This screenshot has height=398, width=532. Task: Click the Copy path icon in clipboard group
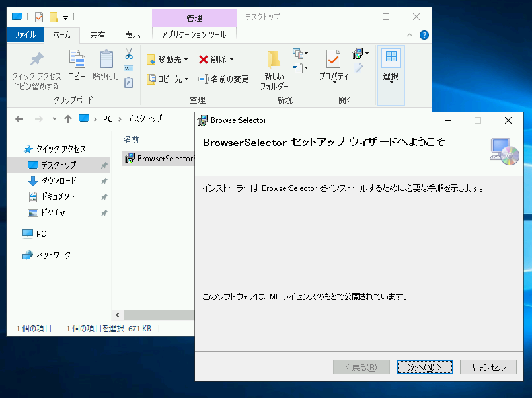coord(129,69)
